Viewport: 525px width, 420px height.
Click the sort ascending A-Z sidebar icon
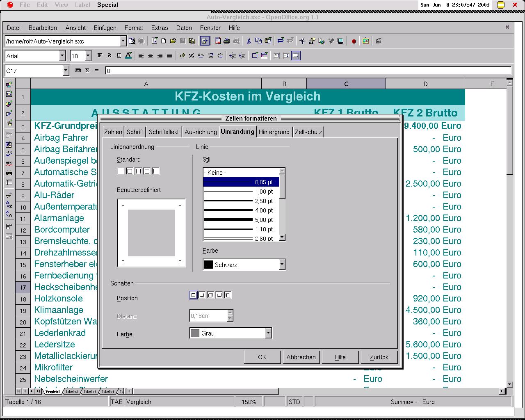(9, 204)
